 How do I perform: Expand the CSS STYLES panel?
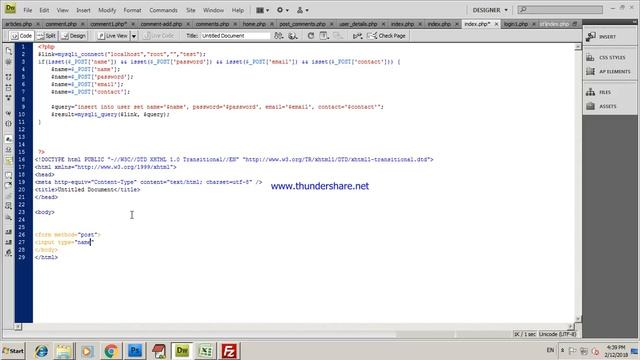pos(609,58)
